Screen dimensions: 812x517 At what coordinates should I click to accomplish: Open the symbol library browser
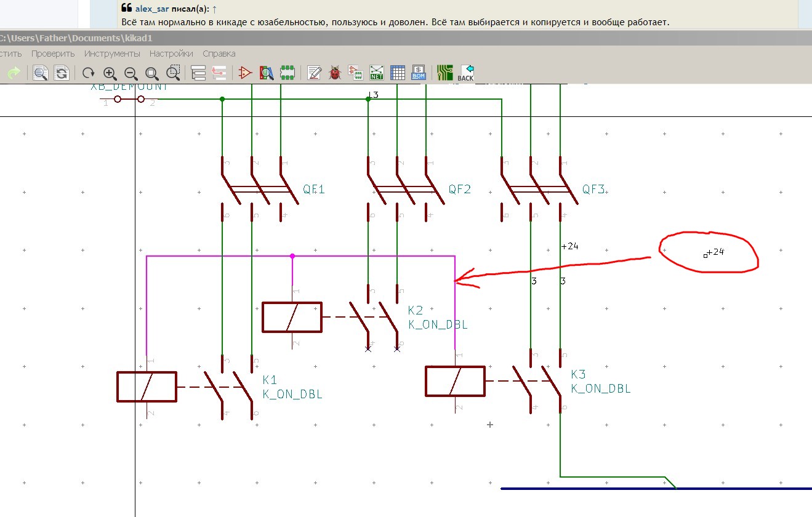267,73
